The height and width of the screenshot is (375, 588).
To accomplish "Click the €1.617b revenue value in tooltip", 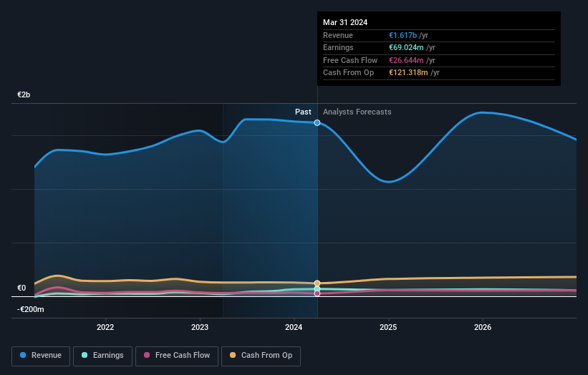I will point(403,35).
